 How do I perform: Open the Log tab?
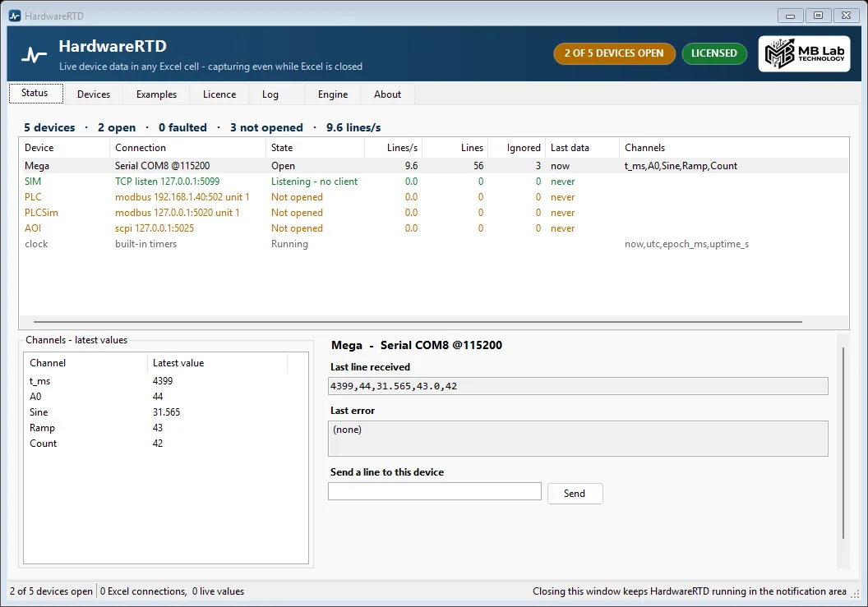click(x=270, y=94)
